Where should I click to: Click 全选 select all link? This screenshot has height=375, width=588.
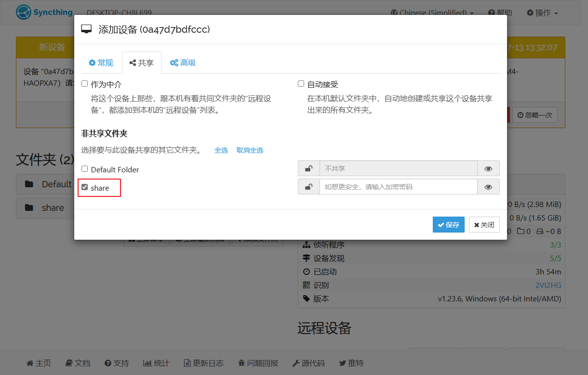pos(221,150)
